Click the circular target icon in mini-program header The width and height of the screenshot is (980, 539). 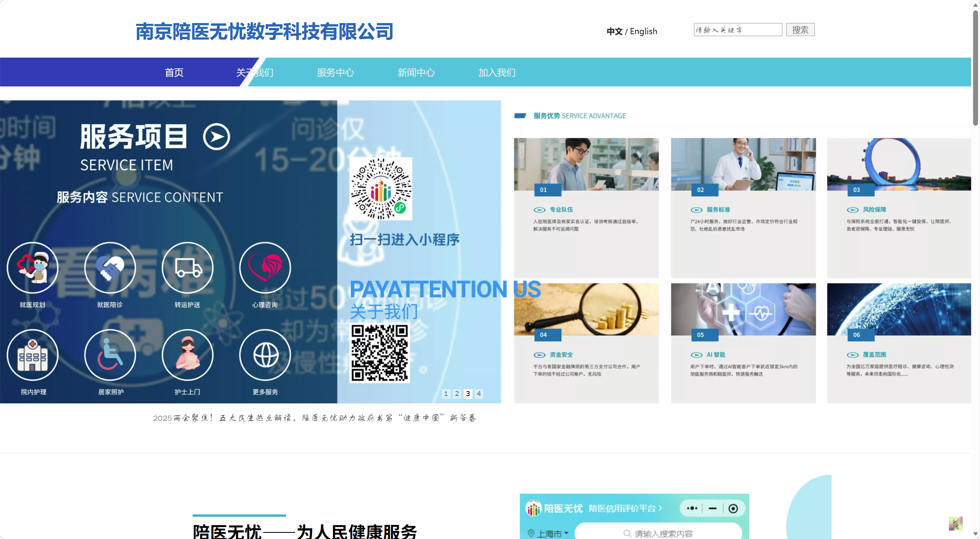(733, 508)
